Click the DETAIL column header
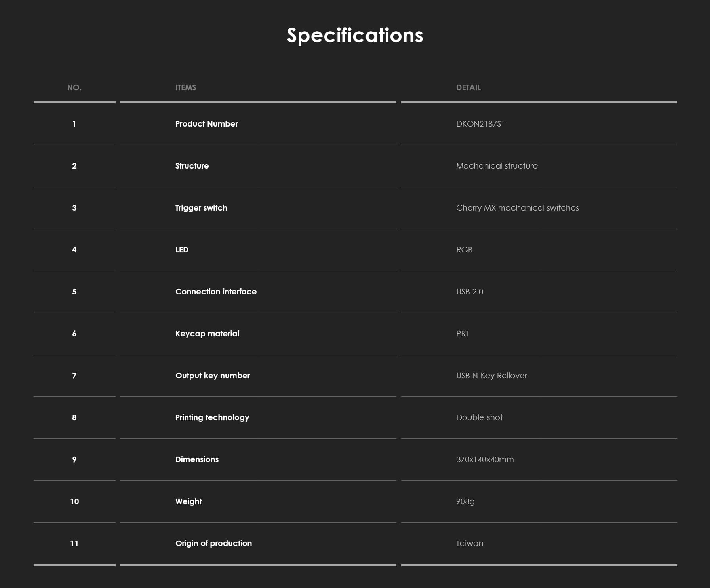 (468, 87)
